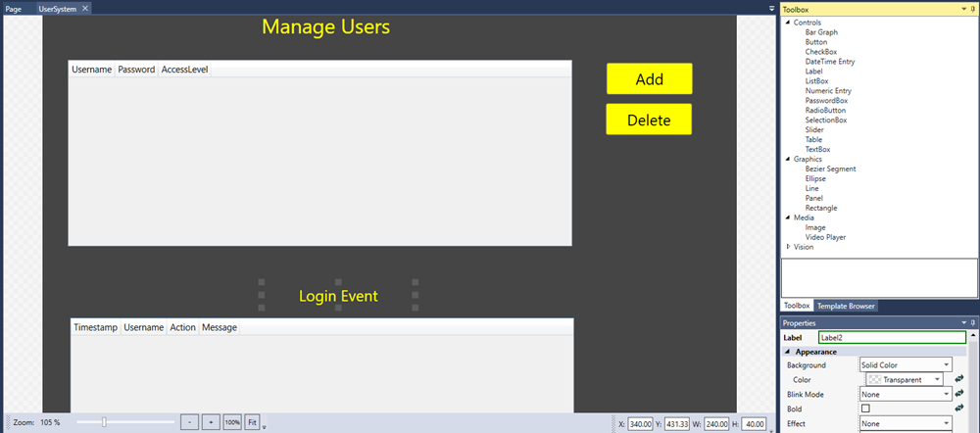The height and width of the screenshot is (433, 980).
Task: Click the zoom out minus button
Action: click(189, 422)
